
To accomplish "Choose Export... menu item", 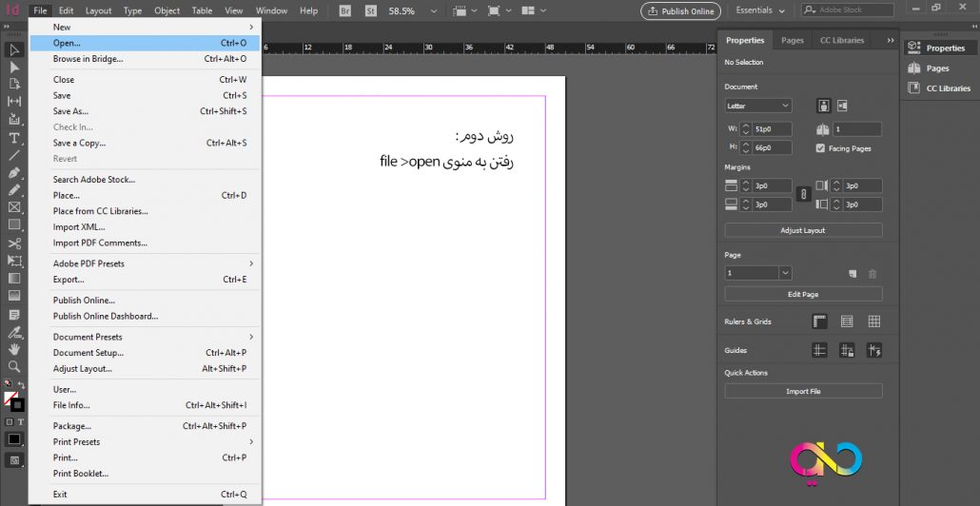I will (146, 280).
